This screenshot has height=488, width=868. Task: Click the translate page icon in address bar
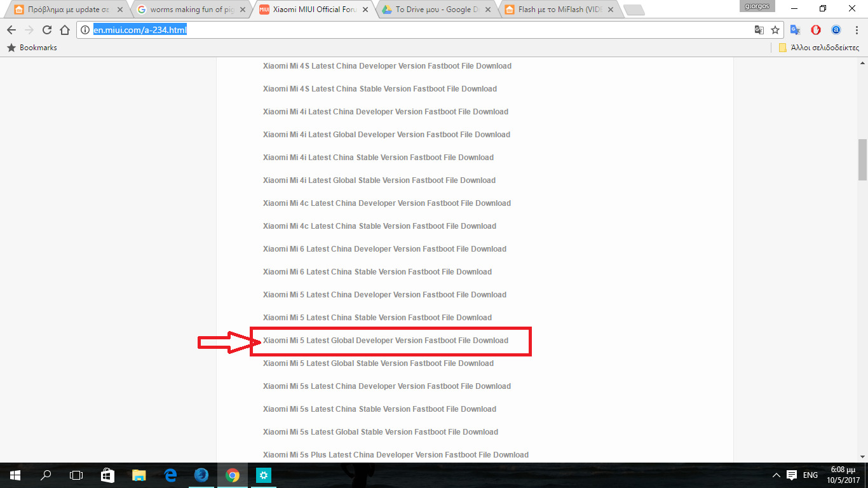tap(759, 30)
